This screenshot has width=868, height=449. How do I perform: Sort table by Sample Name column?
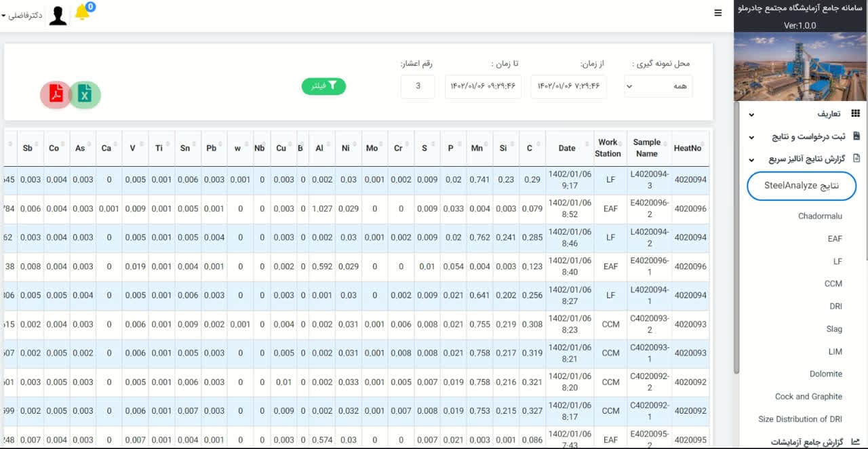(x=649, y=148)
